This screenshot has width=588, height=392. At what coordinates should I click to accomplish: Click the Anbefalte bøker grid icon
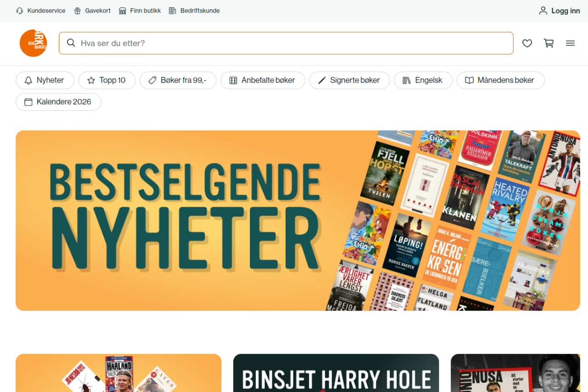click(233, 80)
